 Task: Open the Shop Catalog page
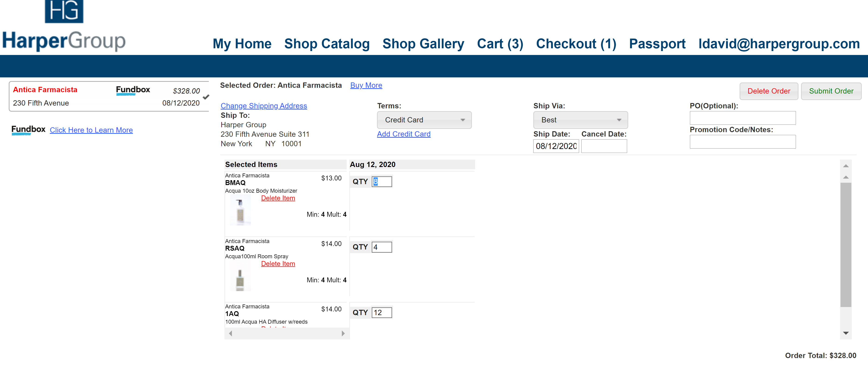(x=327, y=44)
